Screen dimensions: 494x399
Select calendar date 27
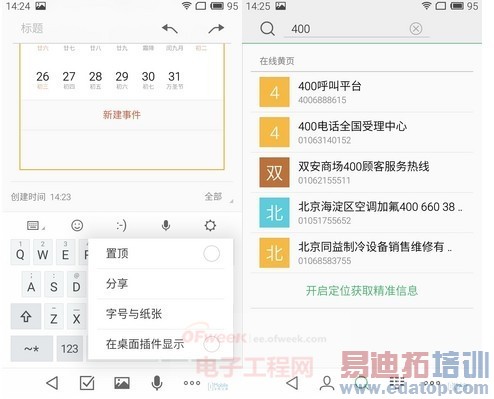pos(69,80)
